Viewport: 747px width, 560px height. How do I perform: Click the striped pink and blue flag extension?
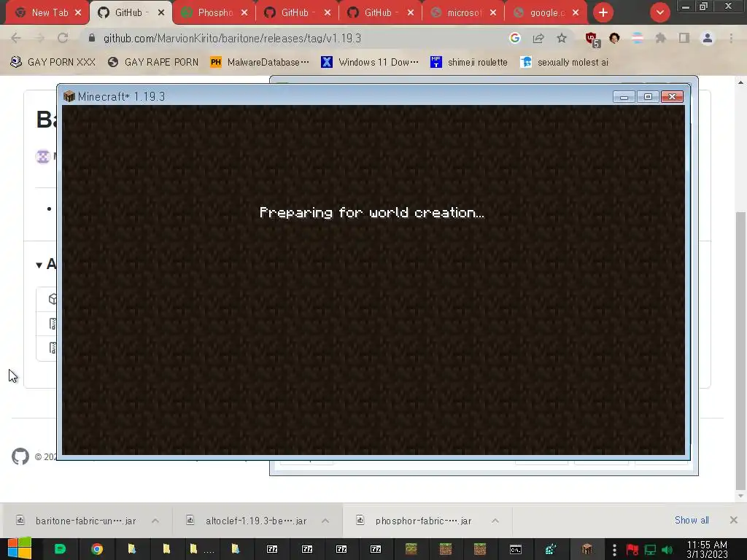[x=638, y=38]
